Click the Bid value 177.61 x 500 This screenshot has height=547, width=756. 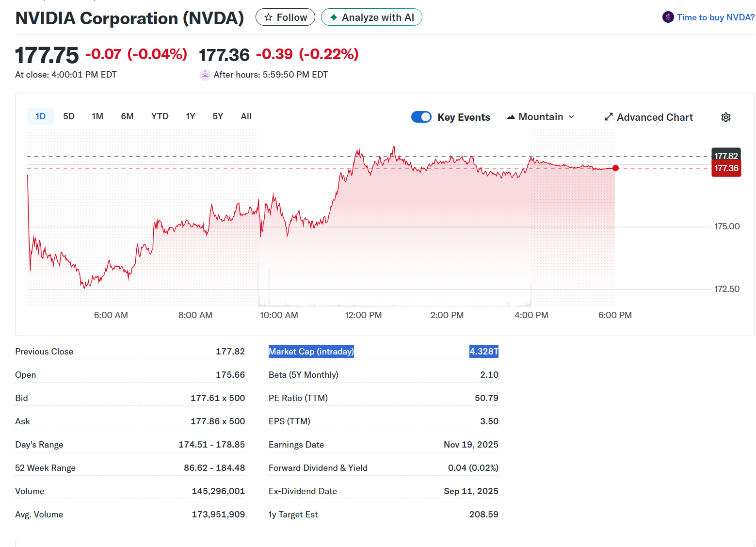pyautogui.click(x=218, y=398)
